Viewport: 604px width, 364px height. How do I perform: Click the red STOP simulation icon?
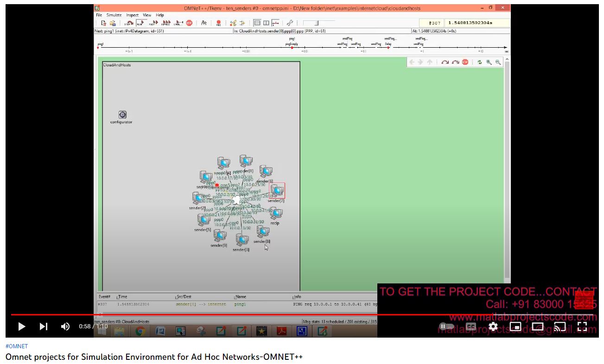[x=189, y=23]
